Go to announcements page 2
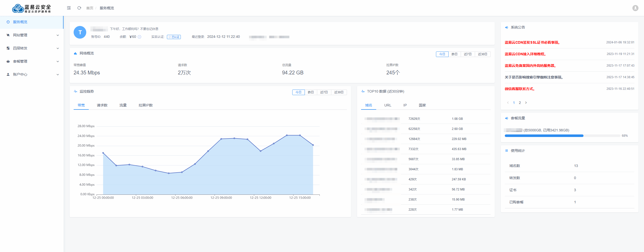This screenshot has width=644, height=252. [x=520, y=103]
